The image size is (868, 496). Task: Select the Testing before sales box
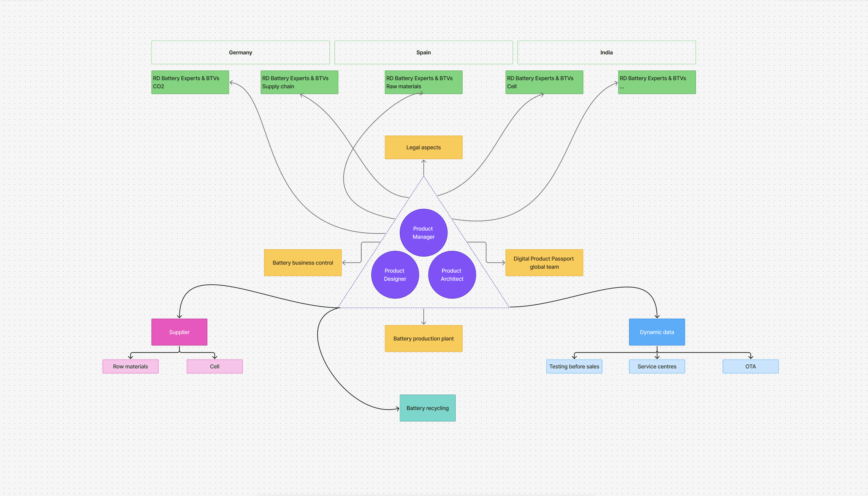574,367
